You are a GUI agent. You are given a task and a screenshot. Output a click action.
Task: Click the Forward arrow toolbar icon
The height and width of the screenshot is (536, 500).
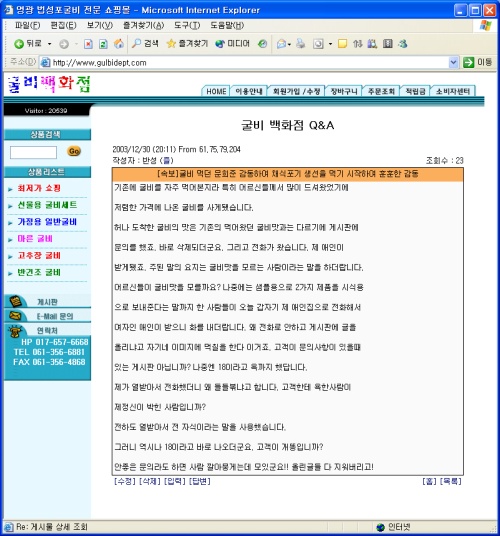coord(64,44)
